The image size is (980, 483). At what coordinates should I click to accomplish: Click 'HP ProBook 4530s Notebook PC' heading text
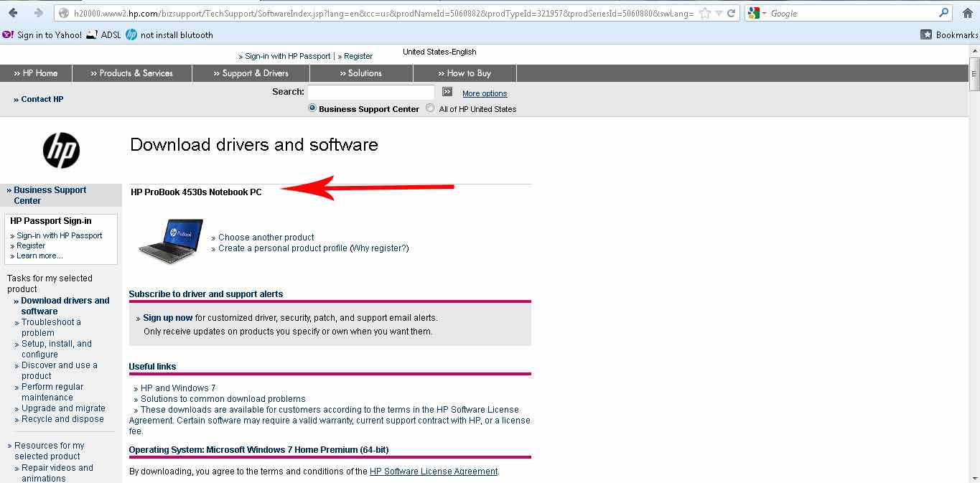pos(196,192)
